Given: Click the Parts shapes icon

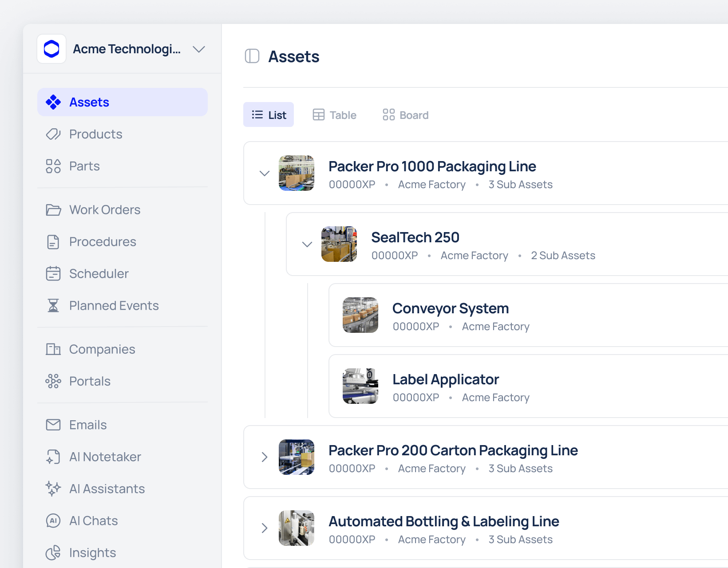Looking at the screenshot, I should [53, 166].
